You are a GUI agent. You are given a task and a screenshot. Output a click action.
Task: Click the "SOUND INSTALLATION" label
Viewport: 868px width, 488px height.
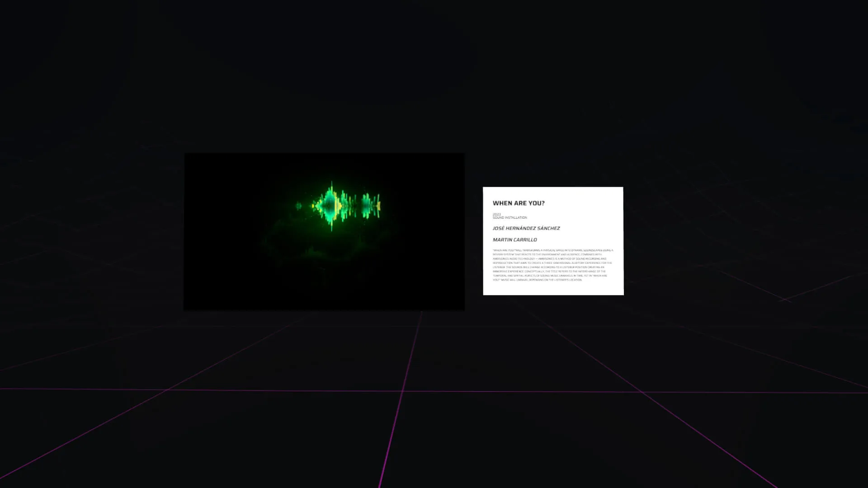coord(509,218)
